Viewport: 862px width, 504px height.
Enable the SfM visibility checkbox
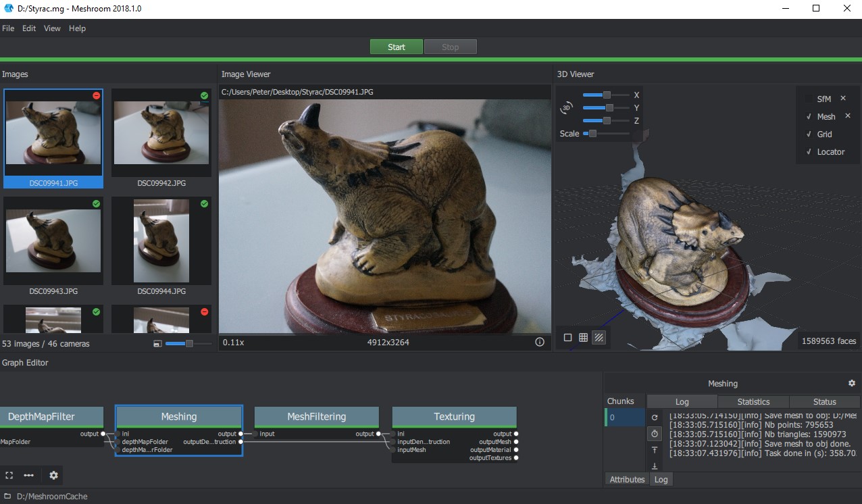tap(809, 99)
